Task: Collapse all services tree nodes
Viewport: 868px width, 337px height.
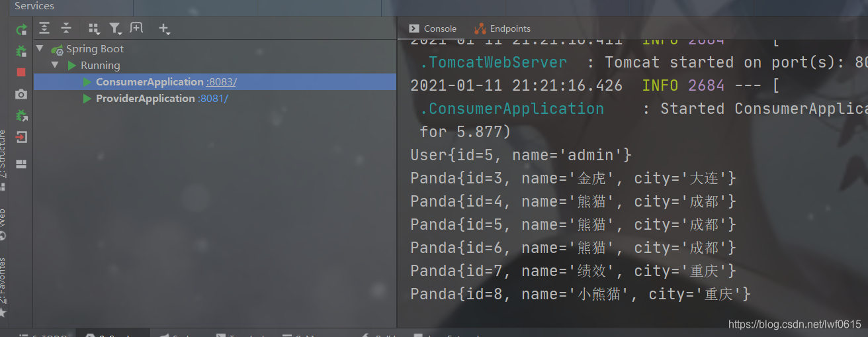Action: pos(66,28)
